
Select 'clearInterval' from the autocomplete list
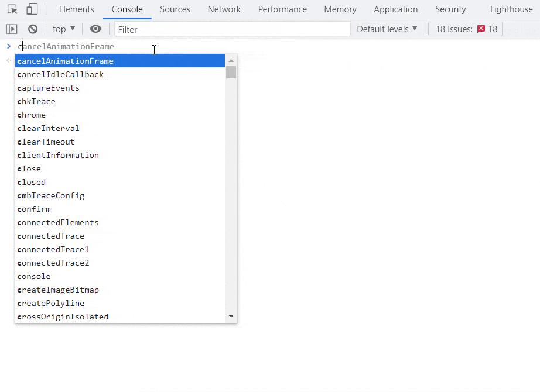(48, 128)
